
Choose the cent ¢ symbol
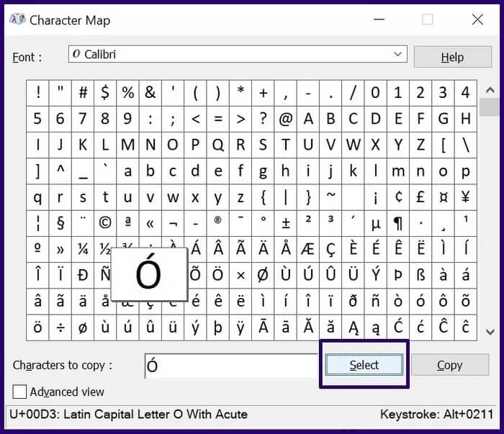(398, 197)
